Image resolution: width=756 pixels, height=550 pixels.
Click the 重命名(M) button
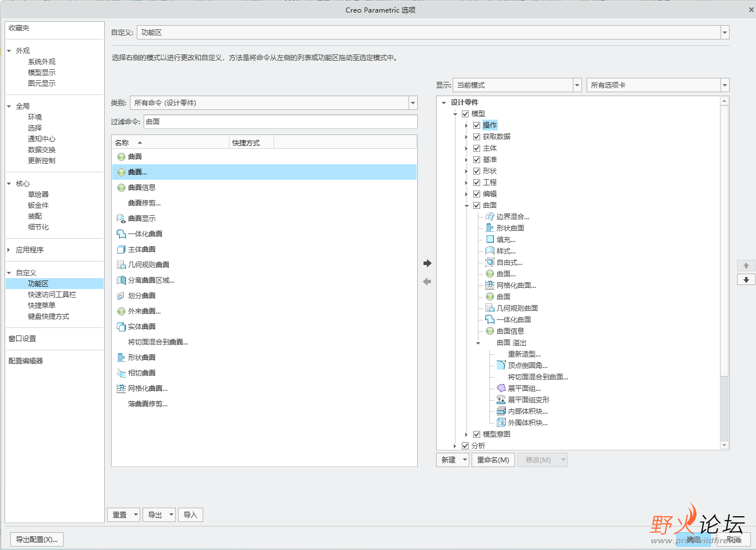coord(493,460)
